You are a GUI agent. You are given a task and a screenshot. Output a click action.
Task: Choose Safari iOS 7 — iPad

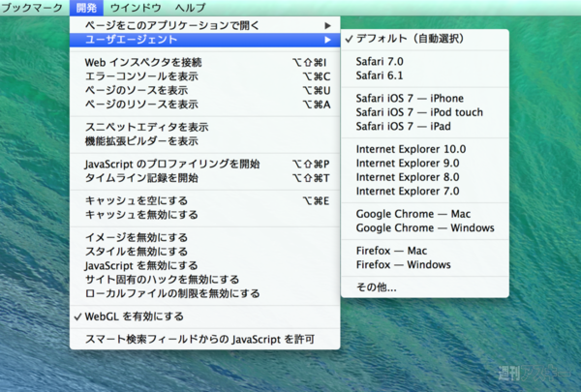point(425,127)
